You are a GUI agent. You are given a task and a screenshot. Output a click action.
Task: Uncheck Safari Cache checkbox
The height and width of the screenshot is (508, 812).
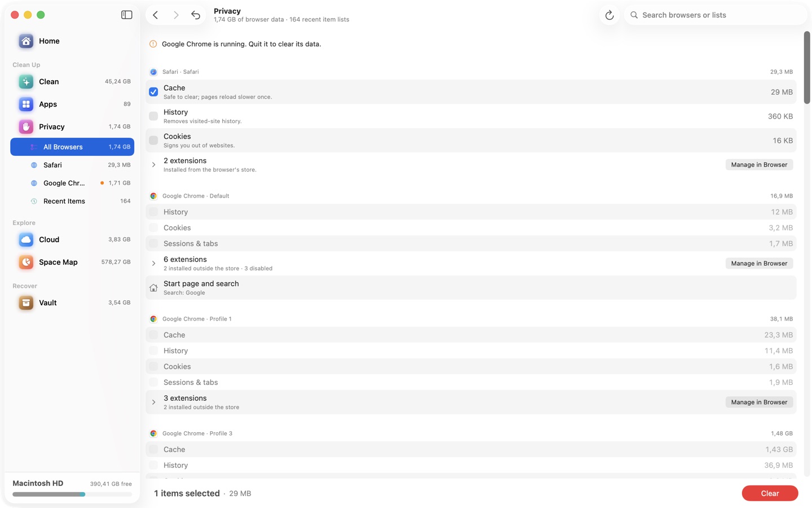tap(153, 92)
